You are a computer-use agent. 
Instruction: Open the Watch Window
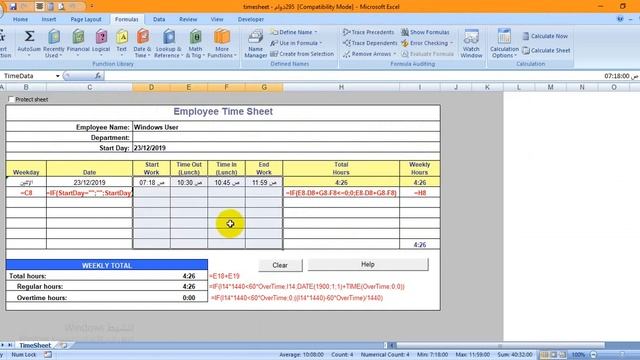point(471,43)
